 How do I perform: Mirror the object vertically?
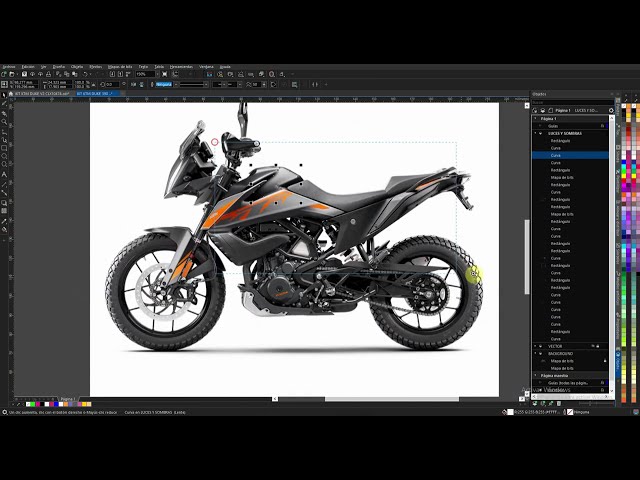[x=142, y=84]
